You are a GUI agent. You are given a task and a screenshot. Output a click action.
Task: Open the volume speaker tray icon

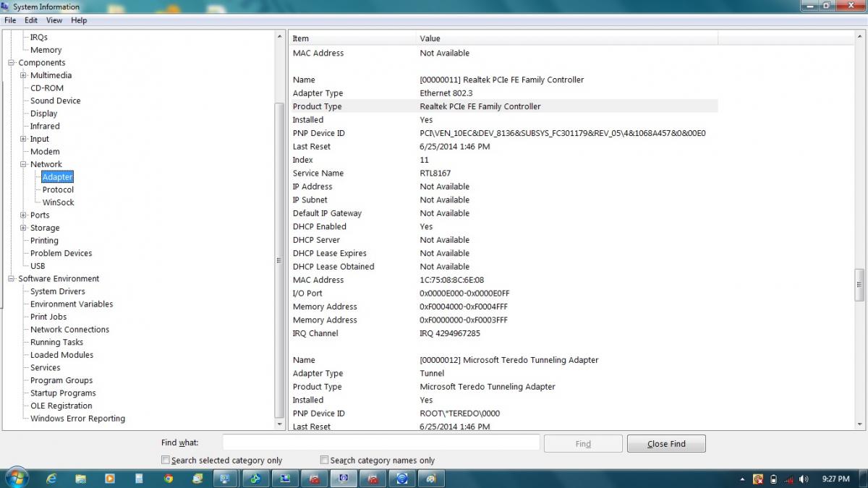click(804, 479)
